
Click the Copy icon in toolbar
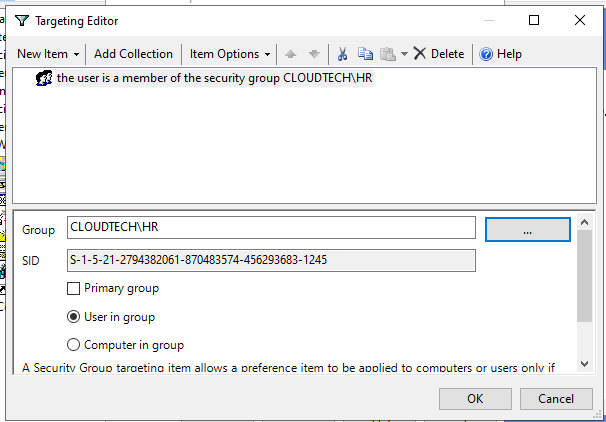364,54
